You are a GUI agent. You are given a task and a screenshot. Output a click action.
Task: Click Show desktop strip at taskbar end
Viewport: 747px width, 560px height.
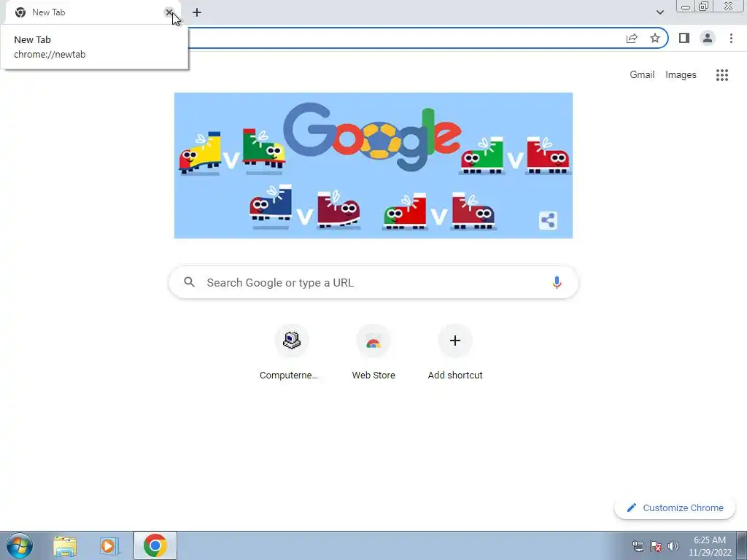tap(742, 545)
